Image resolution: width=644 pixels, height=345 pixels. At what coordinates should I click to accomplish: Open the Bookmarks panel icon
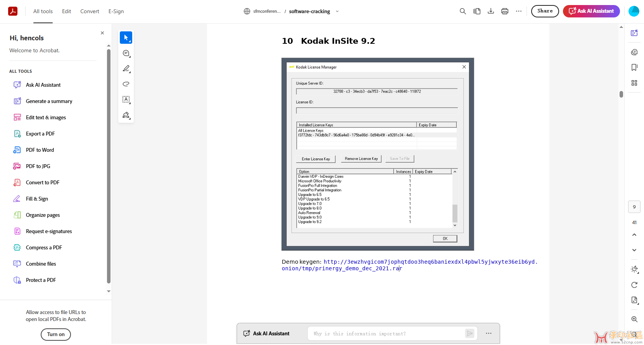click(634, 67)
